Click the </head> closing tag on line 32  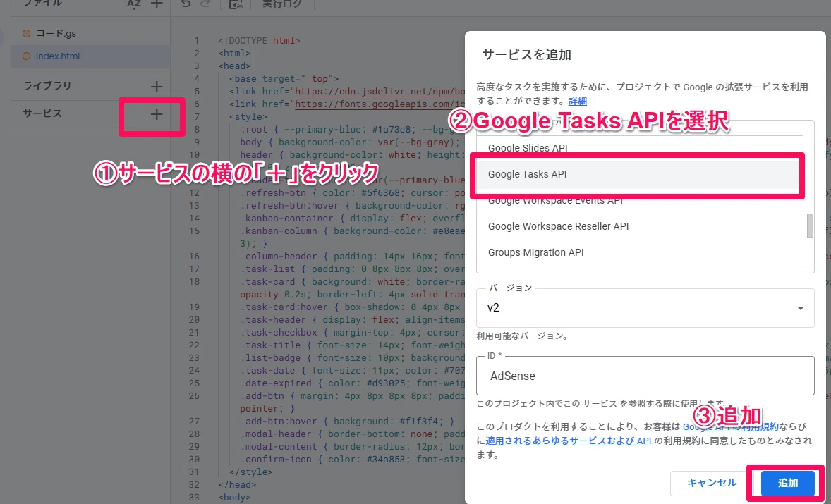click(x=236, y=484)
